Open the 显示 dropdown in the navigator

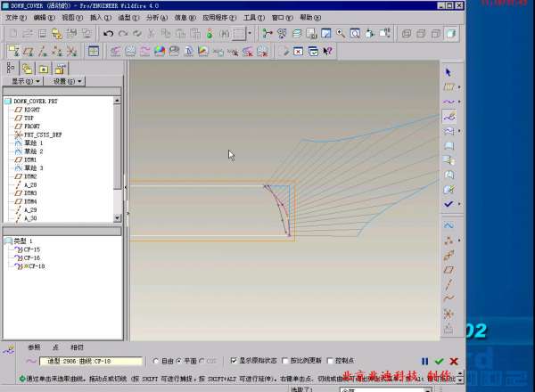click(x=23, y=81)
